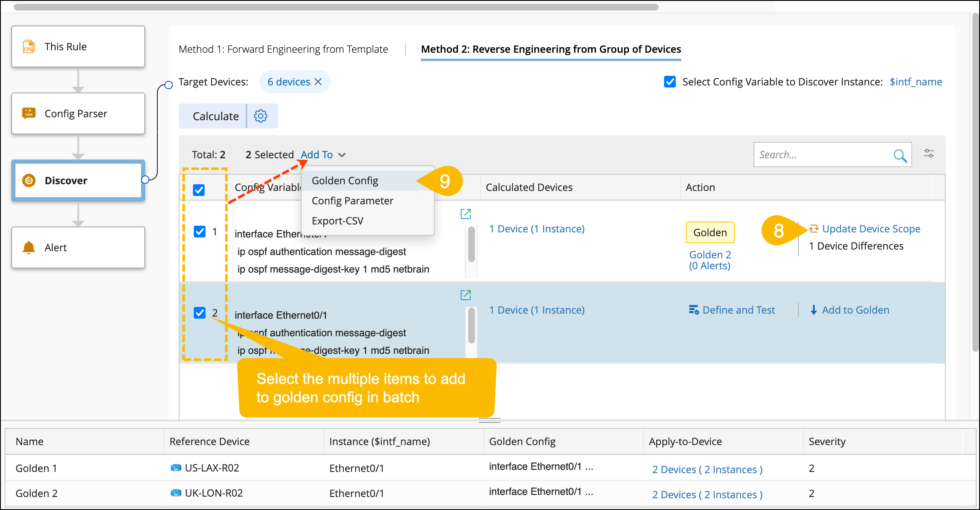Click the Config Parser step icon
This screenshot has height=510, width=980.
coord(29,113)
